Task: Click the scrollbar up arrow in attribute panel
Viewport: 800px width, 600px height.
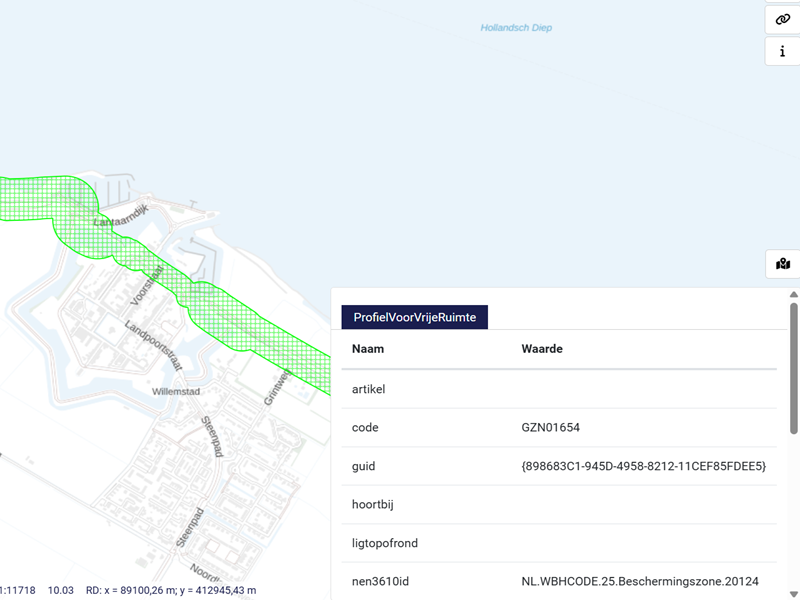Action: click(x=794, y=295)
